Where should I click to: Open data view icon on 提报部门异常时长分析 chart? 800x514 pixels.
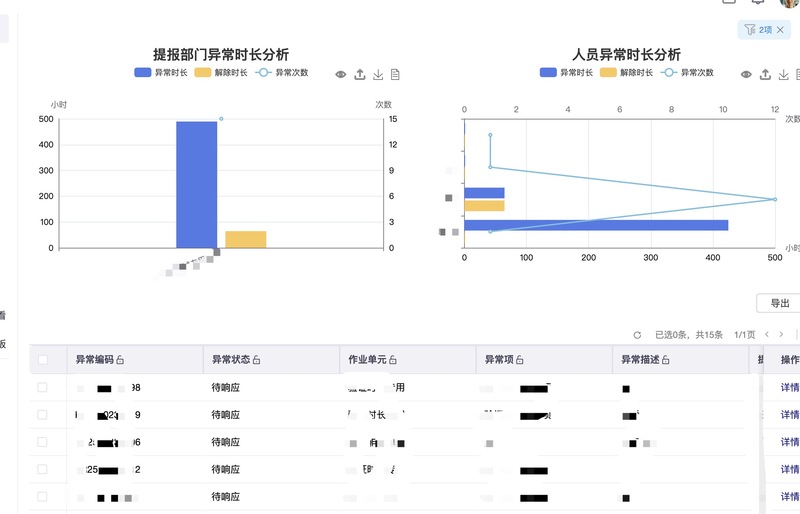coord(395,75)
